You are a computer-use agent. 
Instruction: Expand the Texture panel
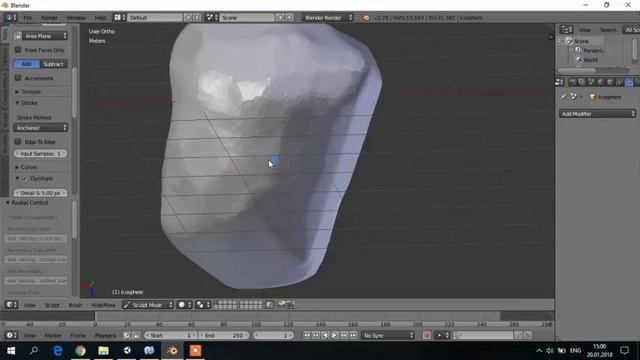click(x=28, y=91)
